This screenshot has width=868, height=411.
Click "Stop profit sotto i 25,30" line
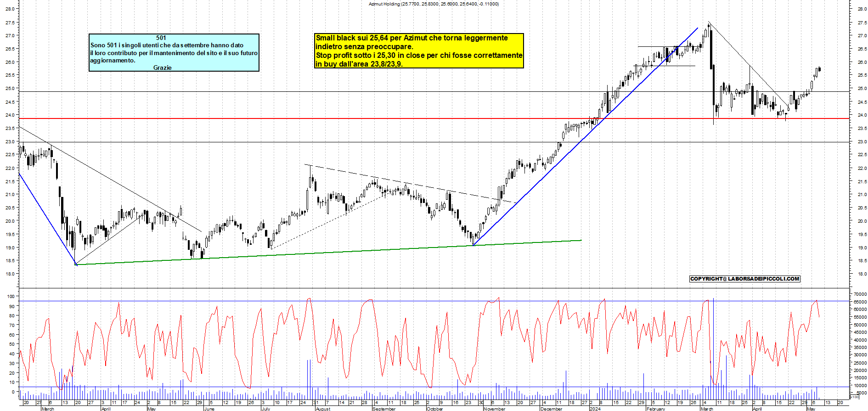pos(419,56)
